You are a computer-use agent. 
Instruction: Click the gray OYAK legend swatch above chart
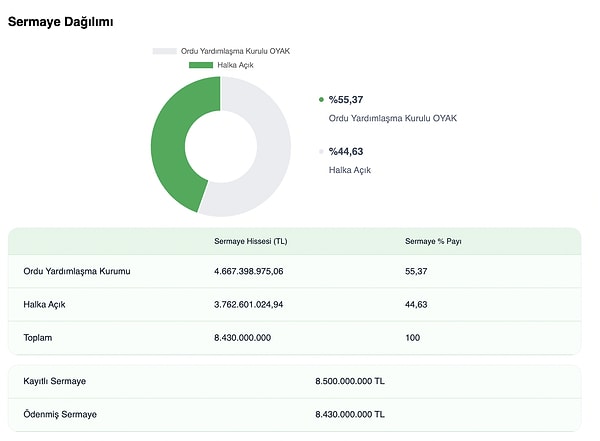[x=165, y=51]
